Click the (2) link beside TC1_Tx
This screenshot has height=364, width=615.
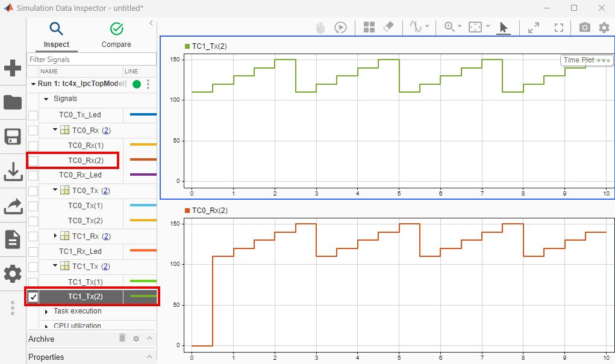coord(105,267)
